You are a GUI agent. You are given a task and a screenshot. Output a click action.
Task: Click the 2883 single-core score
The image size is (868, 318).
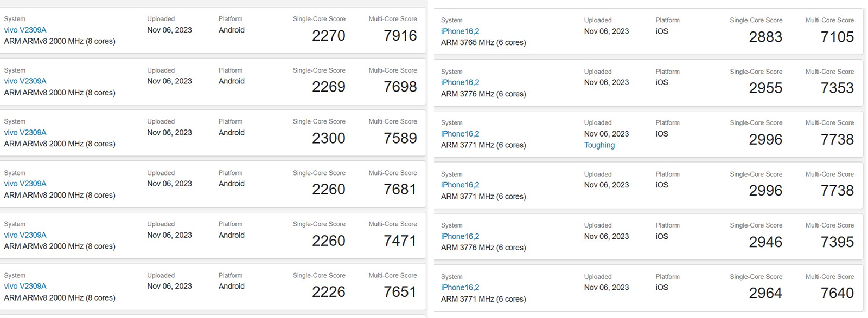tap(765, 37)
